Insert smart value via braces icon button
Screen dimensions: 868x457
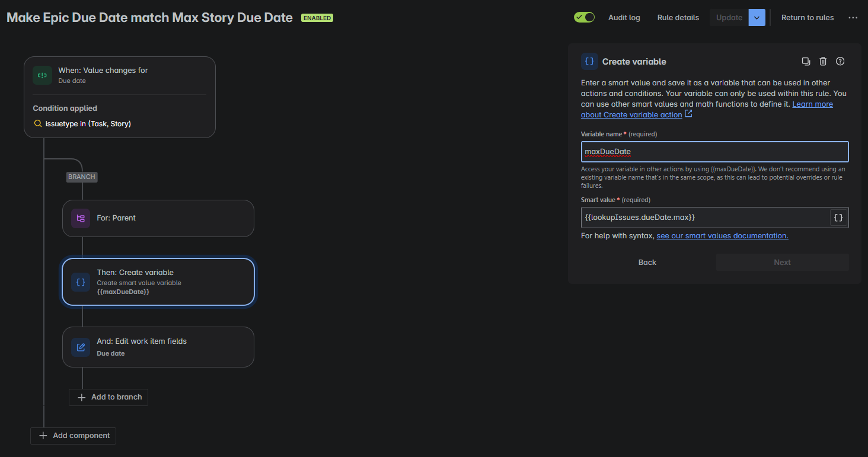(x=838, y=218)
